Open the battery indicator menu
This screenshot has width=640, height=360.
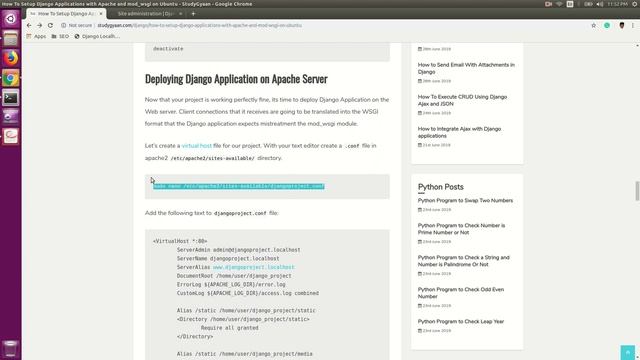588,4
